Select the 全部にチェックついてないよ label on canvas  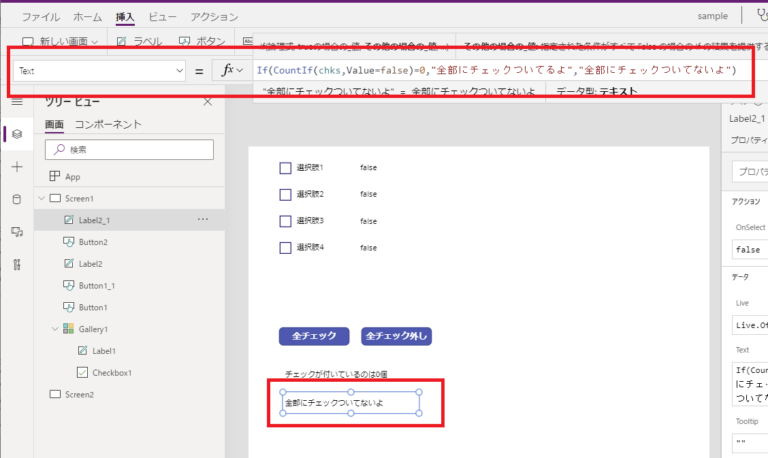click(351, 403)
